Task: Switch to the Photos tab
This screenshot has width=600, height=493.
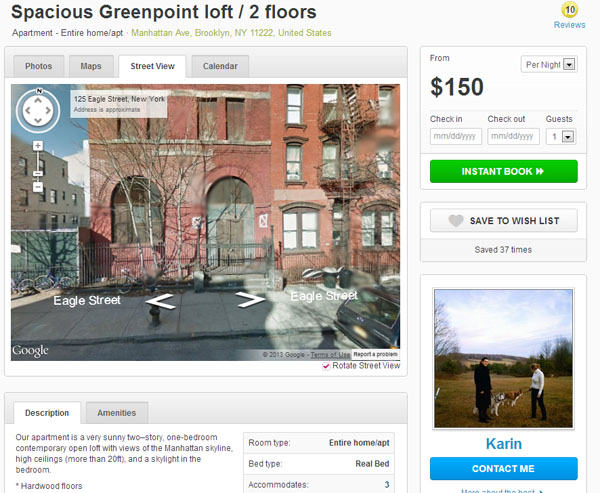Action: (x=38, y=66)
